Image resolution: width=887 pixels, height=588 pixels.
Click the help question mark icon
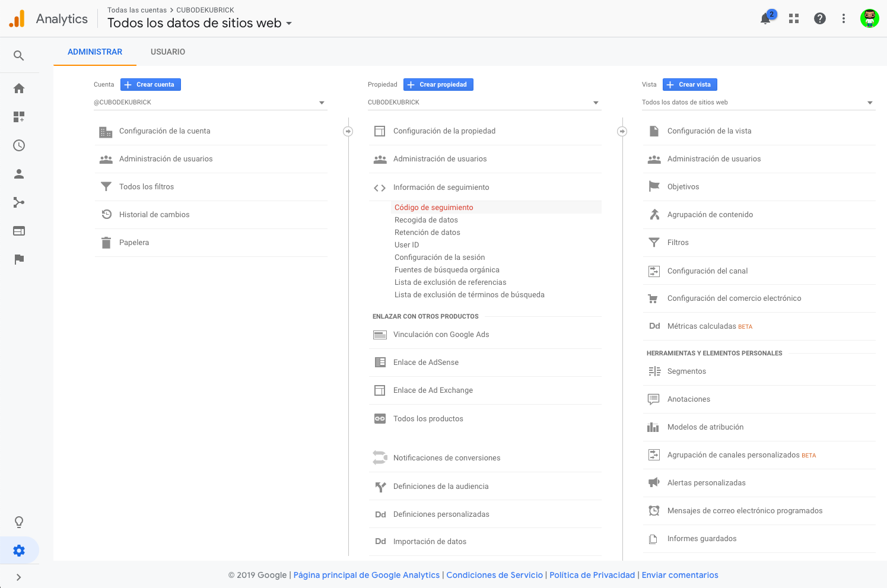click(820, 18)
